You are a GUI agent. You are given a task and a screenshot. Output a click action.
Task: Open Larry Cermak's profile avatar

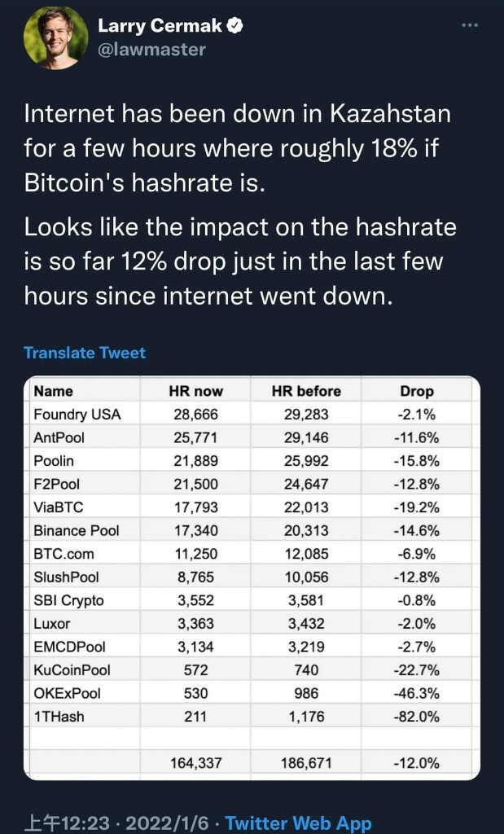pos(55,37)
